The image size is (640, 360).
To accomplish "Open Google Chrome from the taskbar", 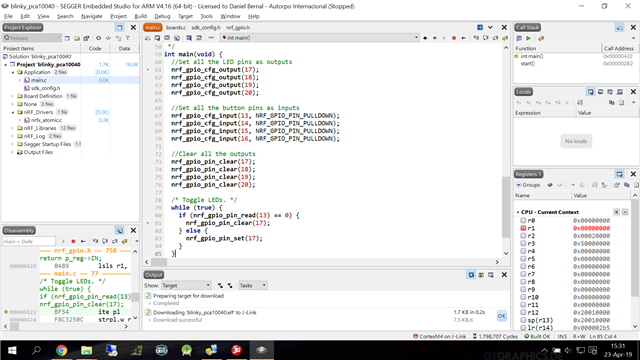I will pos(62,350).
